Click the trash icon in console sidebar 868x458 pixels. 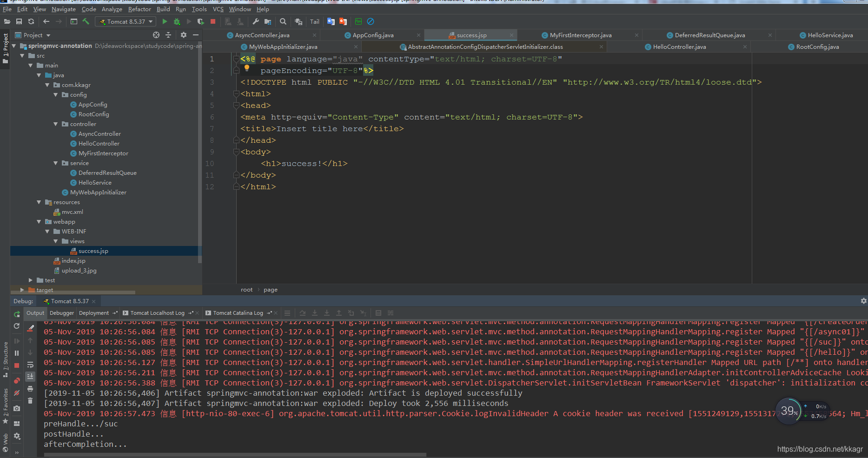tap(30, 400)
